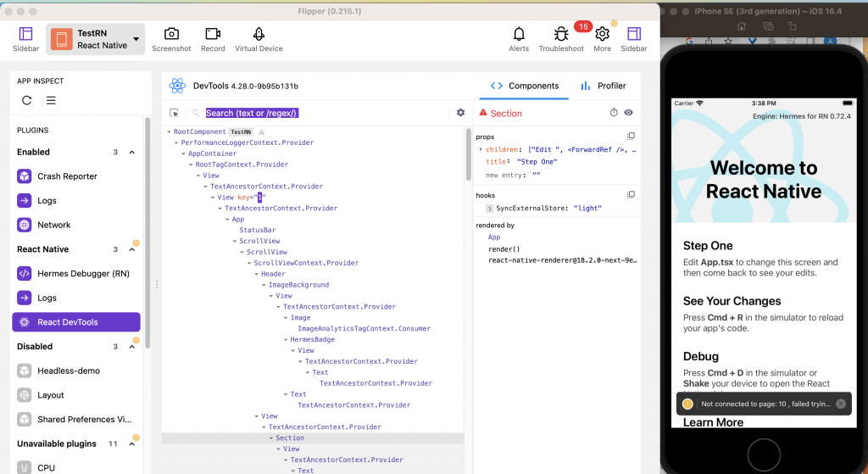Toggle the left Sidebar icon in toolbar
Viewport: 868px width, 474px height.
[25, 34]
